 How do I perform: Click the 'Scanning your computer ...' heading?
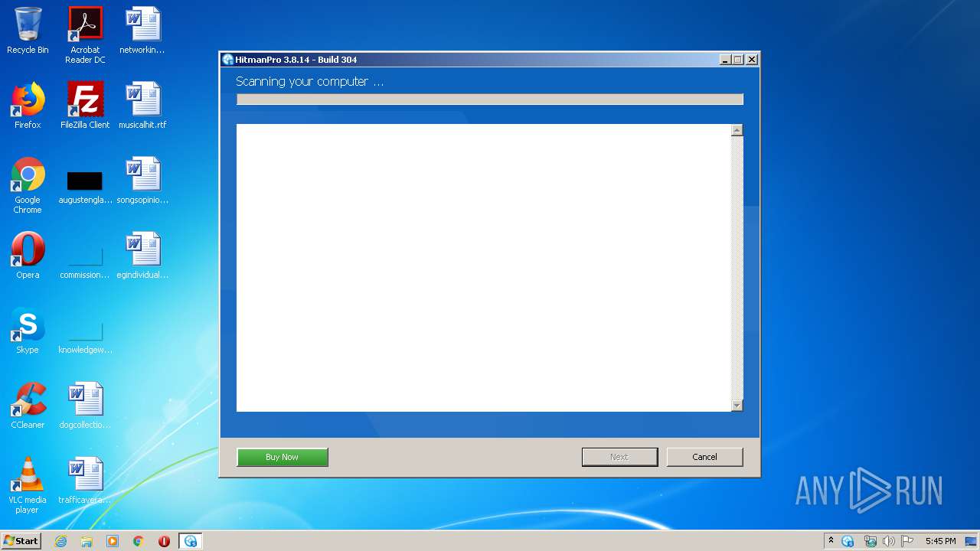[309, 81]
